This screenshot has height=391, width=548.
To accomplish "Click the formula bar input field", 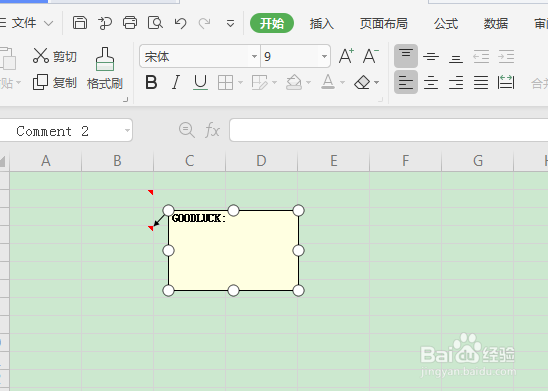I will pos(389,130).
